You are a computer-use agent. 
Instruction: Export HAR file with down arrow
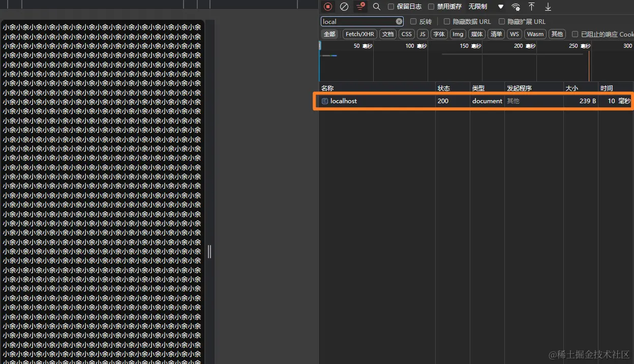(x=548, y=7)
